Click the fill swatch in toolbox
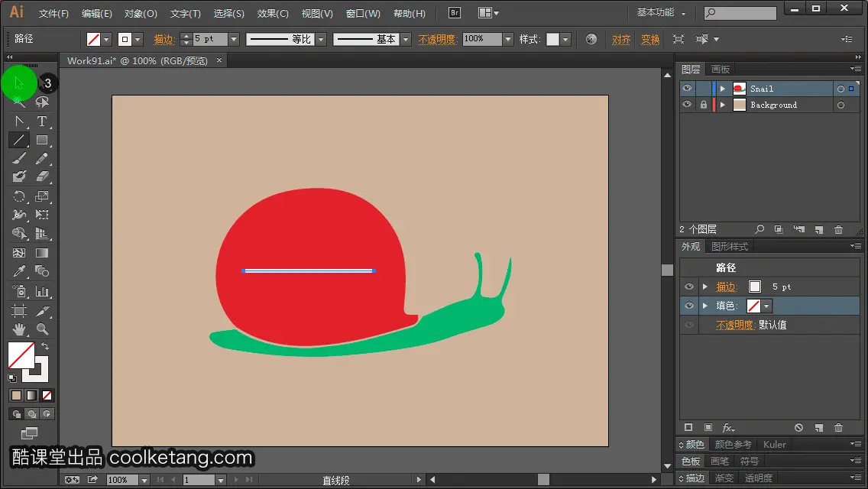Image resolution: width=868 pixels, height=489 pixels. (21, 355)
